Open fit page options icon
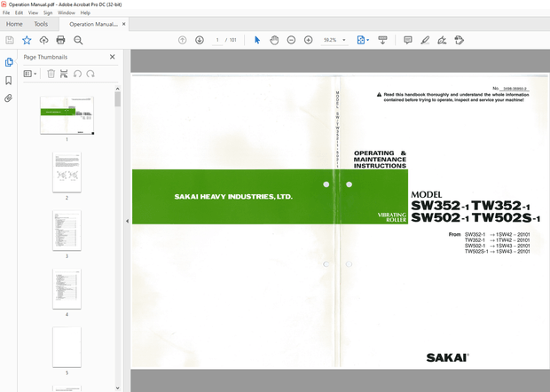Screen dimensions: 550x392 363,40
